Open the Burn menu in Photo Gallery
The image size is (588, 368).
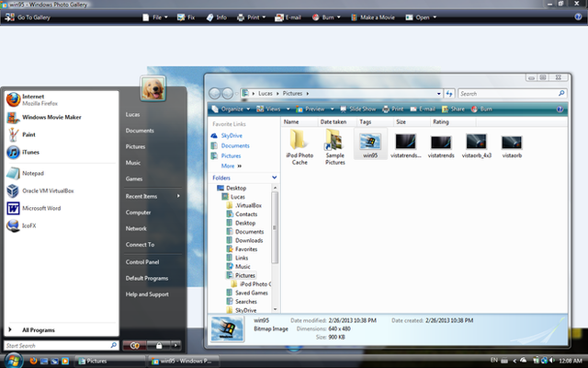pyautogui.click(x=326, y=17)
